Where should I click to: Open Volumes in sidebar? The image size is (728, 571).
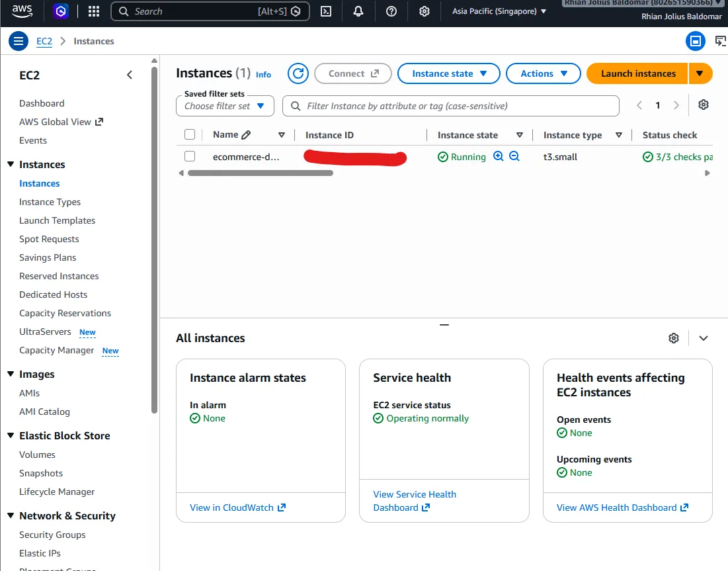[37, 455]
